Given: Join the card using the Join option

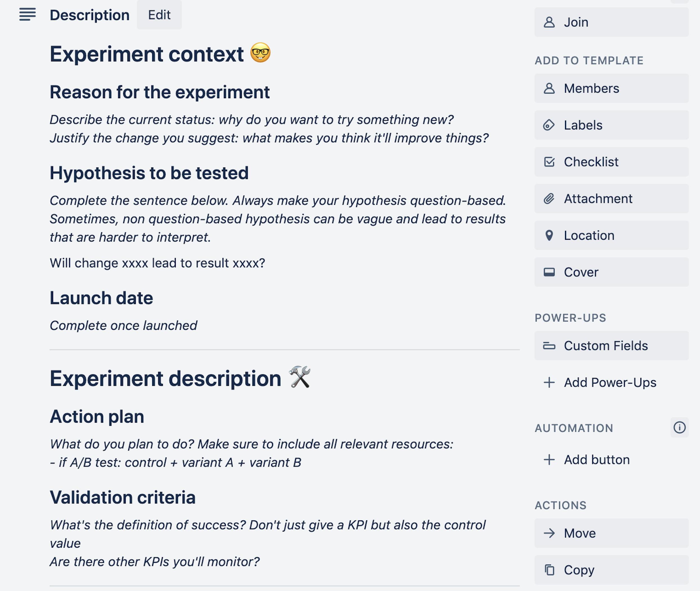Looking at the screenshot, I should tap(611, 22).
